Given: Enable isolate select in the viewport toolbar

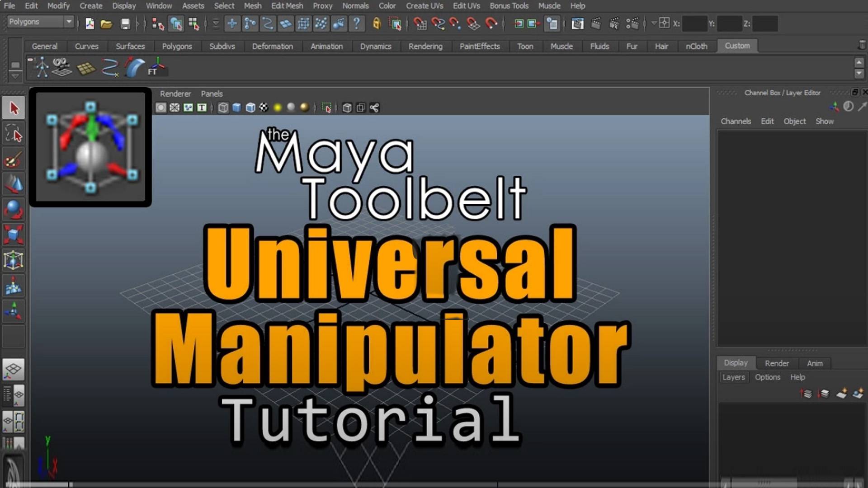Looking at the screenshot, I should (327, 108).
